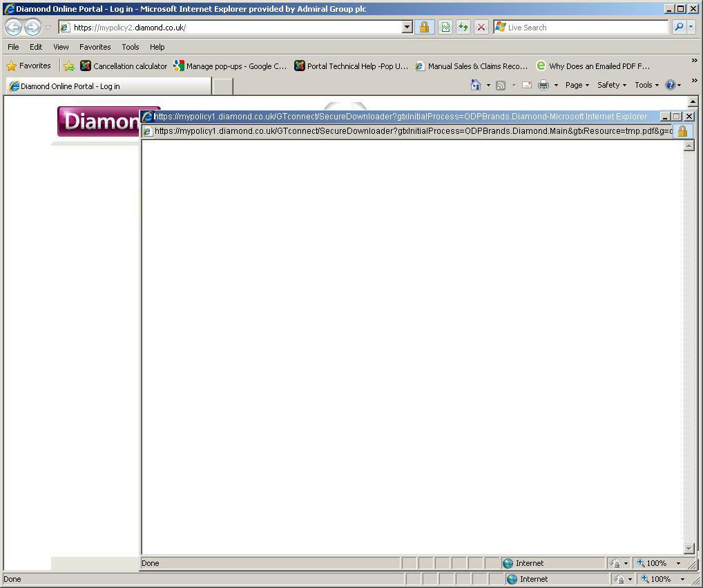Click the Compatibility View broken-page icon

(445, 28)
